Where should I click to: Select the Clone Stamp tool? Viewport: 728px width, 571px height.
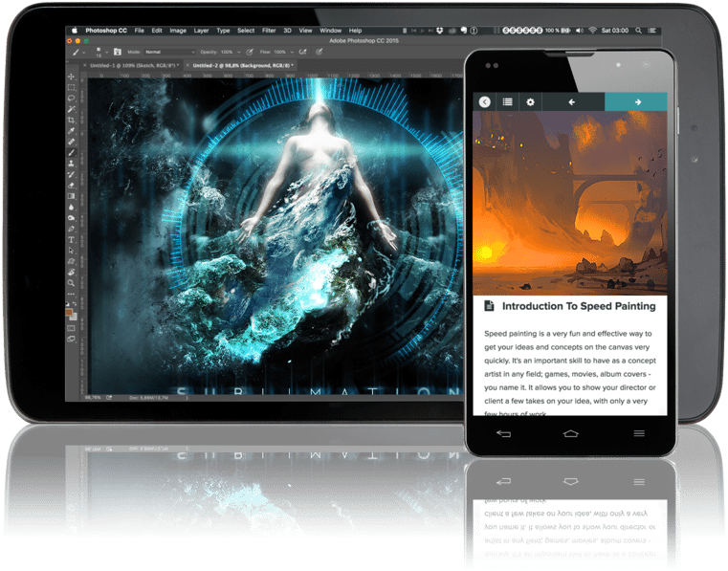[x=71, y=164]
